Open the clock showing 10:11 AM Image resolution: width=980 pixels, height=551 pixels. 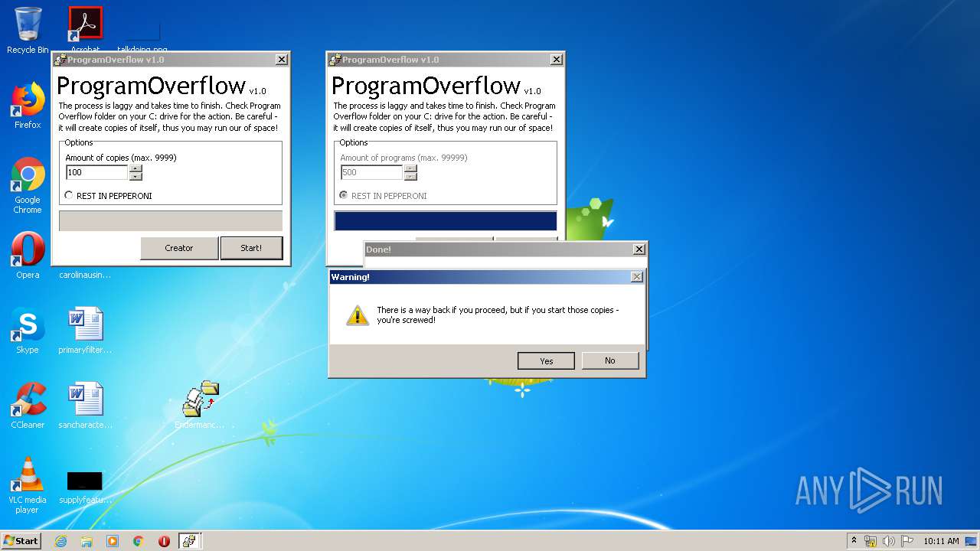[x=941, y=541]
